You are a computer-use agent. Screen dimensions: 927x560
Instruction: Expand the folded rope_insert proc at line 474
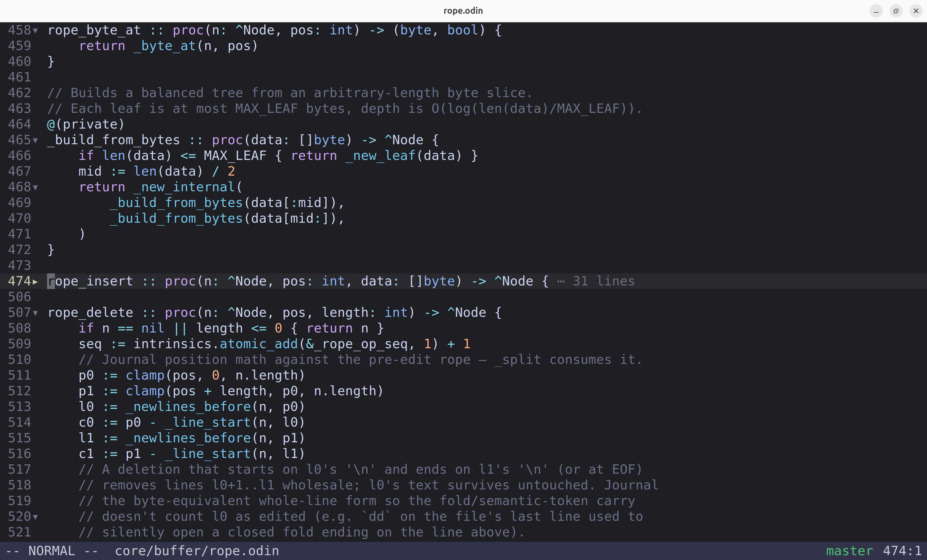click(x=35, y=281)
